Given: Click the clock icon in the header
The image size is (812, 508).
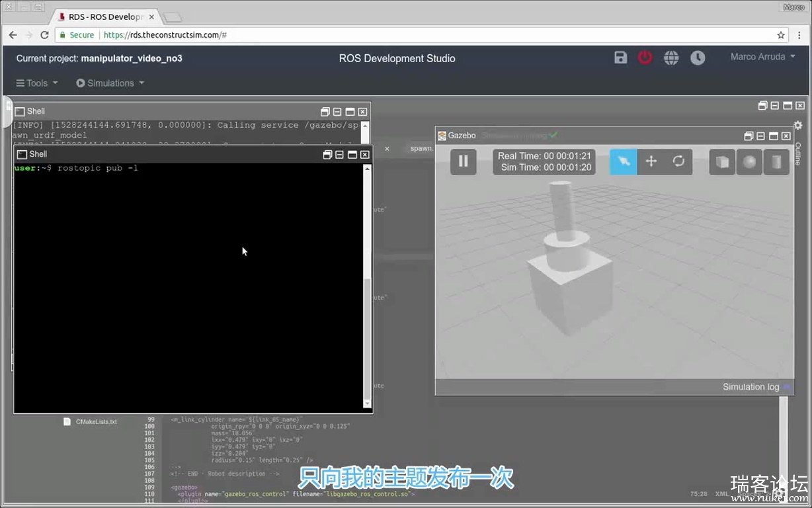Looking at the screenshot, I should point(698,58).
